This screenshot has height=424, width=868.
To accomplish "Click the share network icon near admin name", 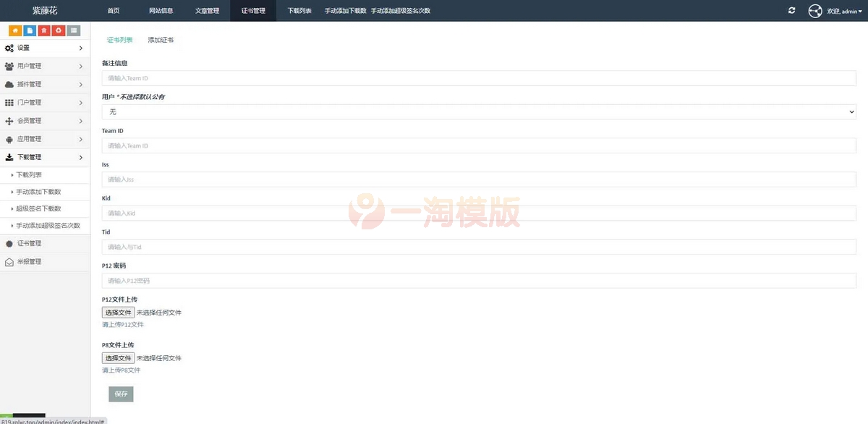I will [815, 10].
